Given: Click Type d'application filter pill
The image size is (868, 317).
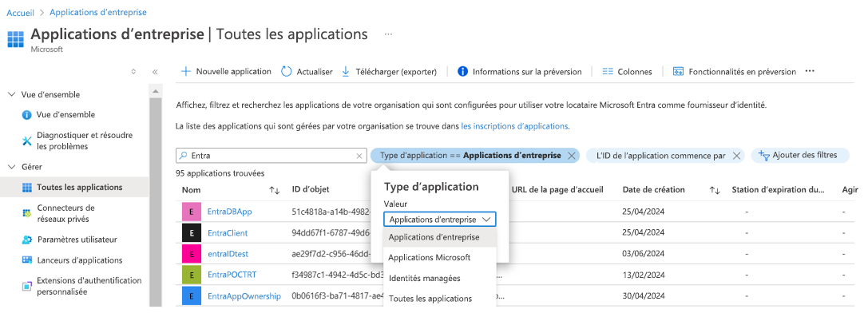Looking at the screenshot, I should pos(475,156).
